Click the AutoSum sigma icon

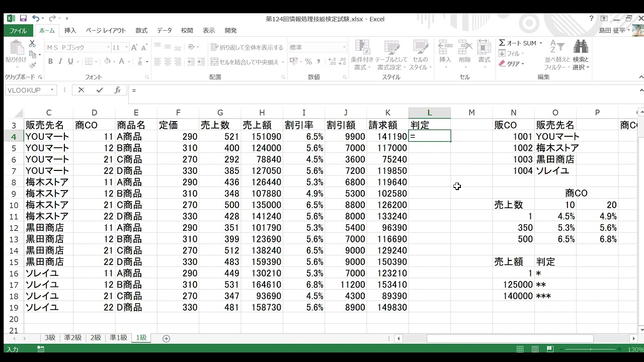502,43
